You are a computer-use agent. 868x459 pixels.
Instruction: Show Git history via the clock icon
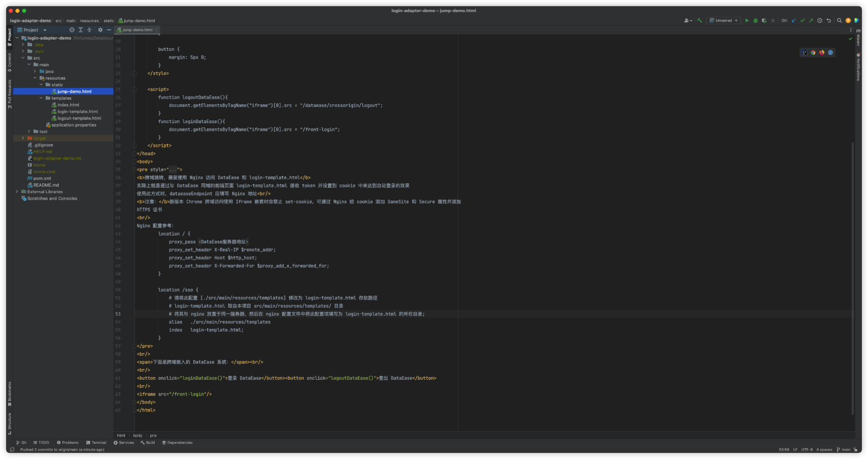(820, 21)
